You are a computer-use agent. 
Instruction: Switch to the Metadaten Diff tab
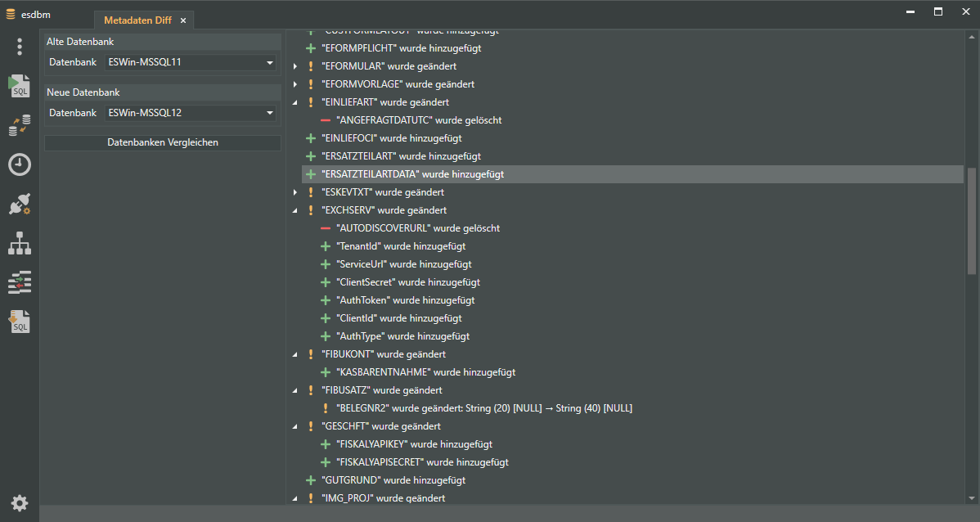137,20
